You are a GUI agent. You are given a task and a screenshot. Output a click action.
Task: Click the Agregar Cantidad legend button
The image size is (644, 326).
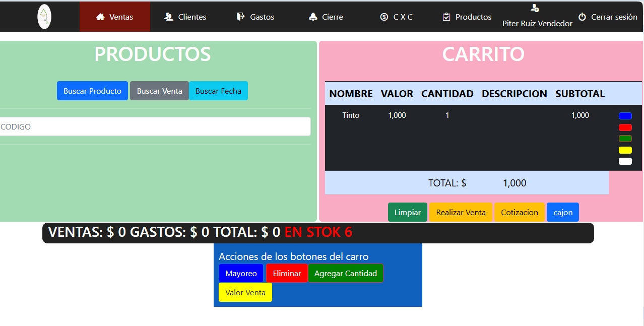pos(346,273)
